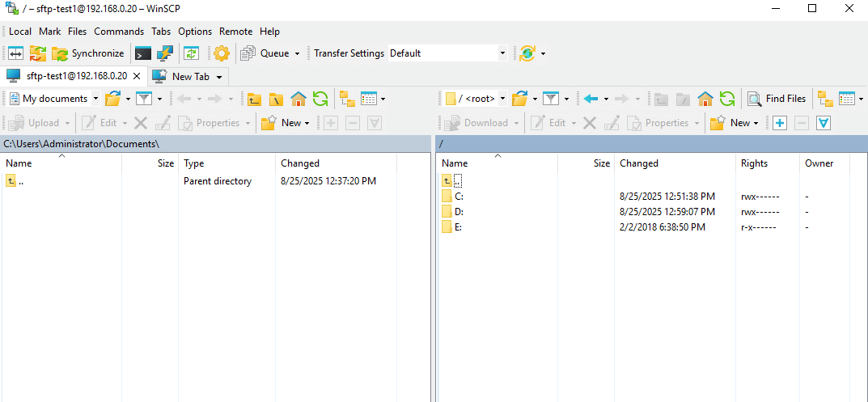The height and width of the screenshot is (402, 868).
Task: Click the remote panel filter icon
Action: coord(551,99)
